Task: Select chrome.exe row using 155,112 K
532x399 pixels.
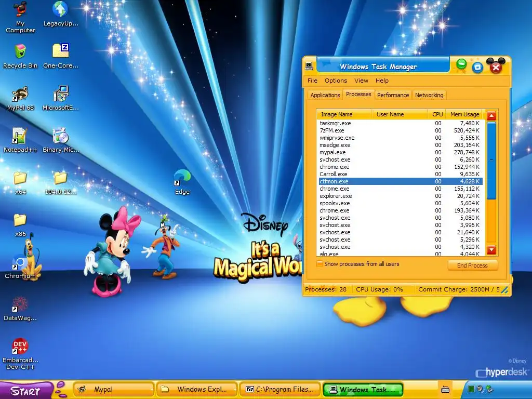Action: [x=401, y=189]
